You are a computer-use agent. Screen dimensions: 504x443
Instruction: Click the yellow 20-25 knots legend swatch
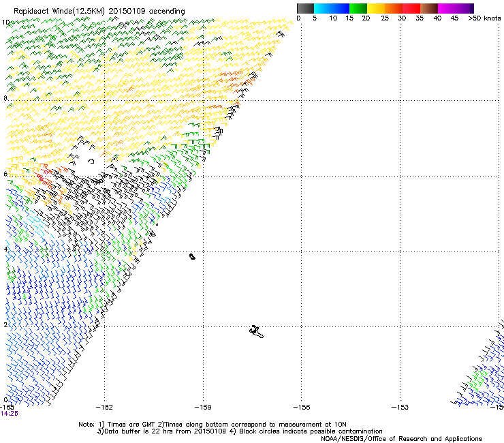click(x=376, y=8)
